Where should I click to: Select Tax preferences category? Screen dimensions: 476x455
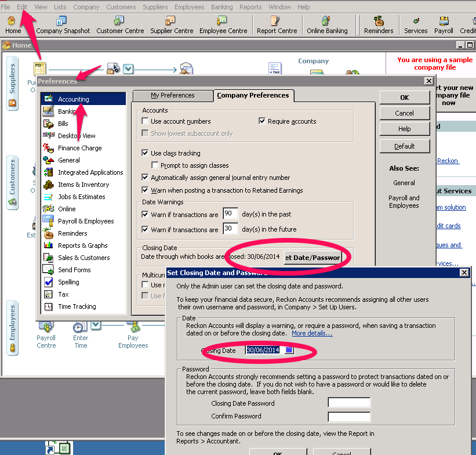(83, 294)
